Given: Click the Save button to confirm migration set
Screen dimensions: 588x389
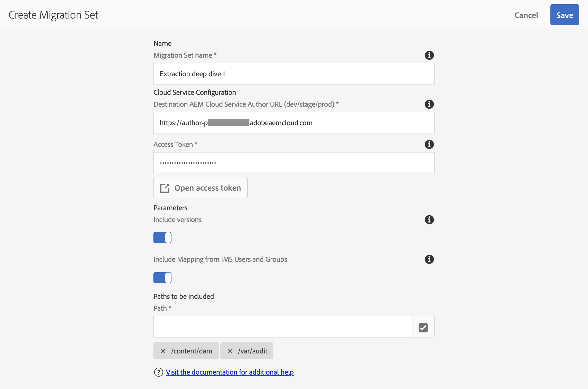Looking at the screenshot, I should click(x=565, y=14).
